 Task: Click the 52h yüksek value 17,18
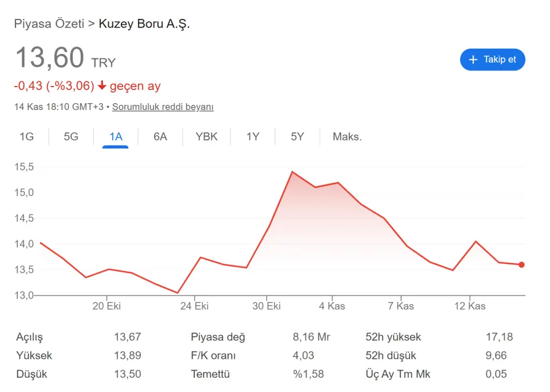[x=499, y=337]
